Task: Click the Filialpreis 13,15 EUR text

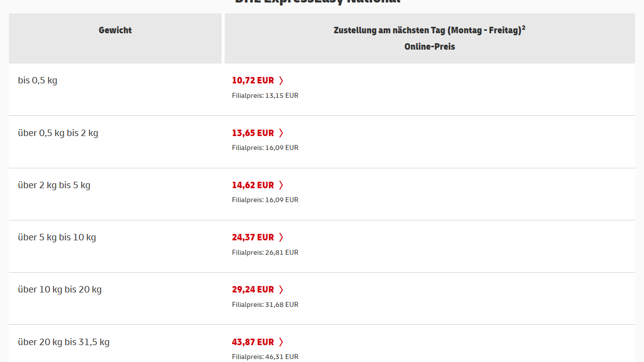Action: pos(265,95)
